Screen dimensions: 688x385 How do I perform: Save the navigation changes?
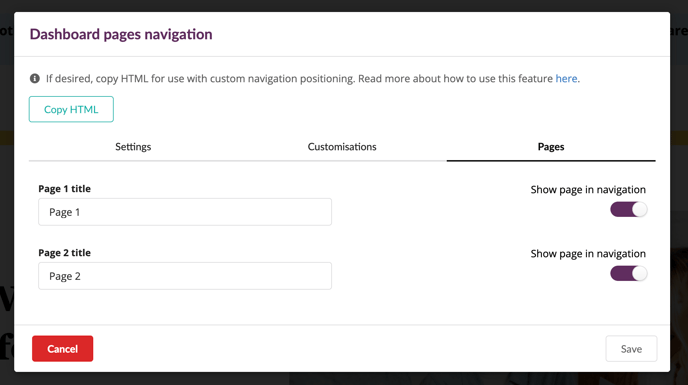(x=631, y=349)
